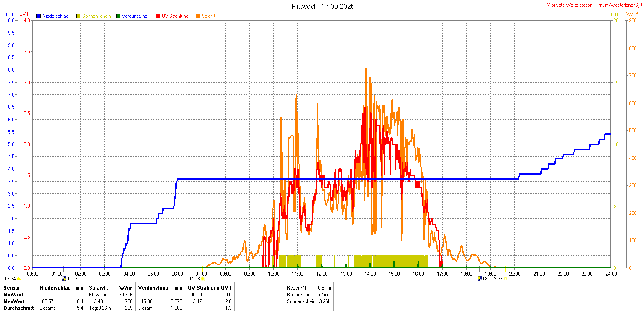Viewport: 644px width, 311px height.
Task: Click the 20:00 label on the time axis
Action: pyautogui.click(x=515, y=274)
